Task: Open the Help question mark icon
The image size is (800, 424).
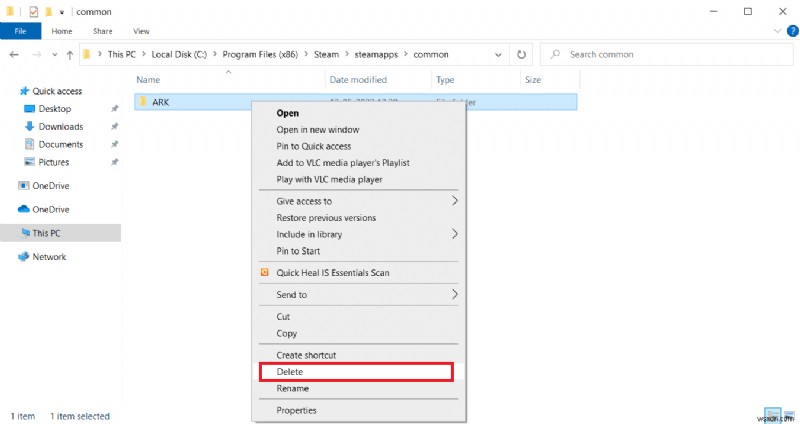Action: click(x=792, y=31)
